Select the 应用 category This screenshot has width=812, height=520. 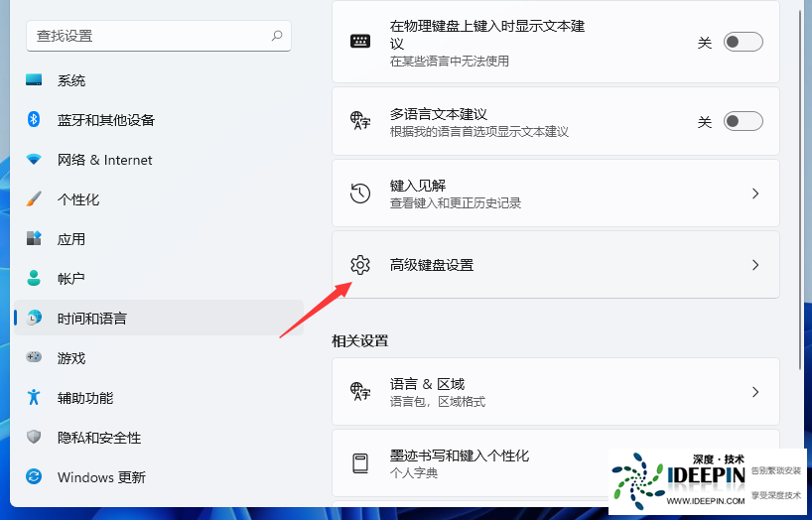click(159, 239)
